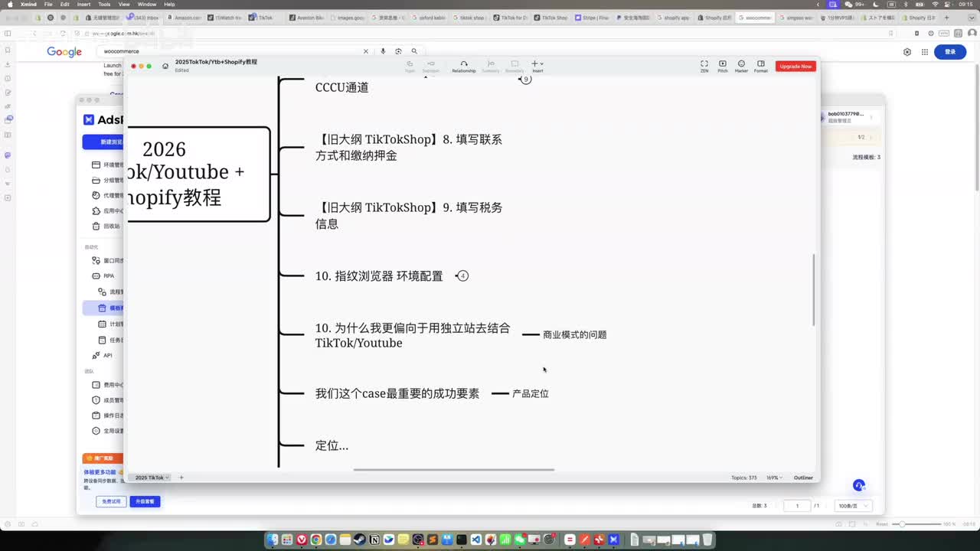Select the central topic 2026 Youtube Shopify教程
Image resolution: width=980 pixels, height=551 pixels.
tap(198, 174)
